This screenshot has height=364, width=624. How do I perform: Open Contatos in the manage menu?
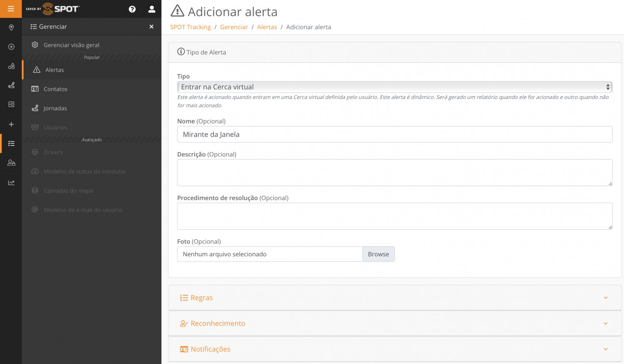coord(55,89)
